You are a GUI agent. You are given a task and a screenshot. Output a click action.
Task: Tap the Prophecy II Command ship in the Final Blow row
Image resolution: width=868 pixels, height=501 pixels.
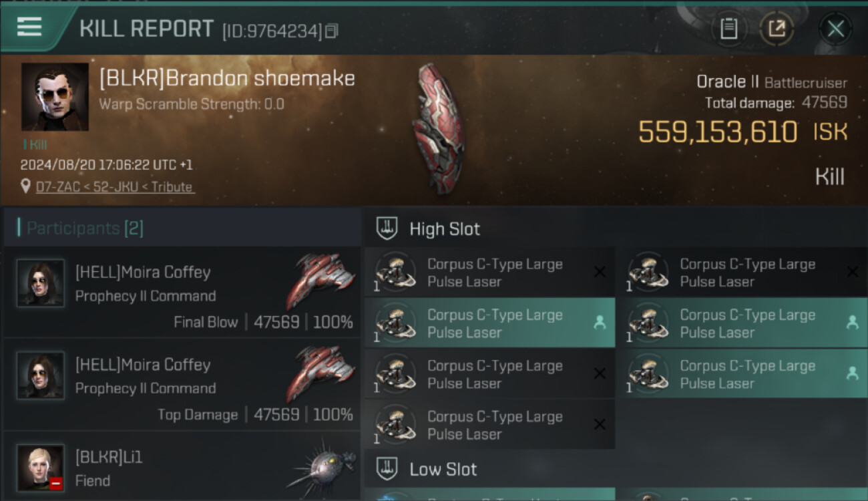pyautogui.click(x=321, y=282)
